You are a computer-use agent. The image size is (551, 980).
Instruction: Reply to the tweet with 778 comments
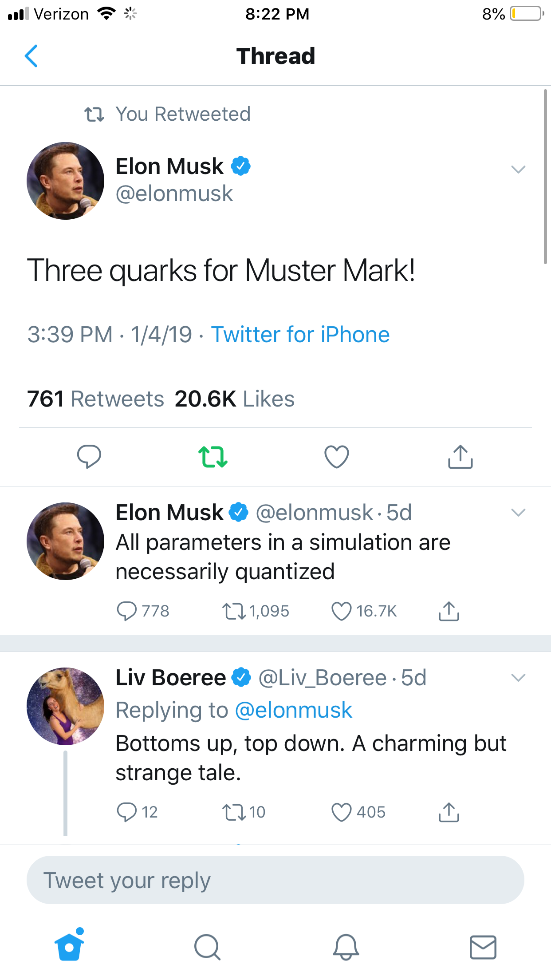[127, 611]
